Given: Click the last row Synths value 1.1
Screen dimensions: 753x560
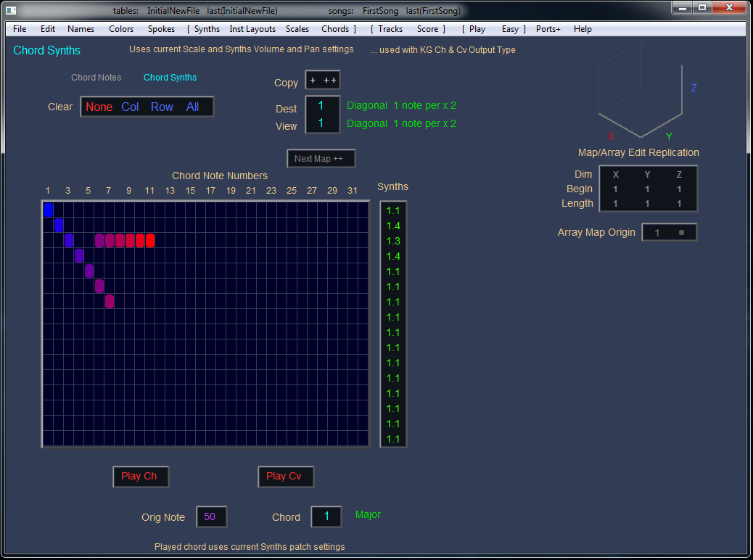Looking at the screenshot, I should pyautogui.click(x=393, y=439).
